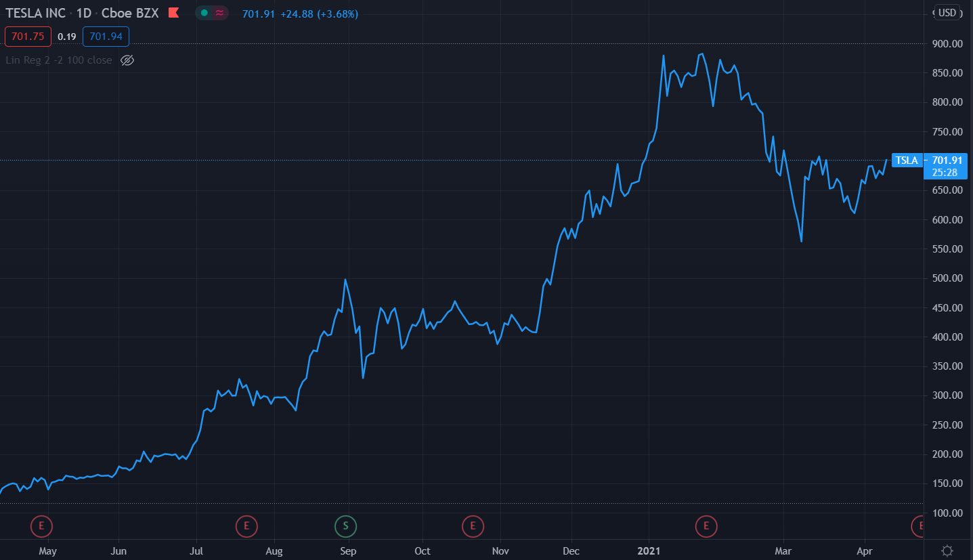Click the blue 701.94 buy price button
Viewport: 973px width, 560px height.
pos(106,37)
